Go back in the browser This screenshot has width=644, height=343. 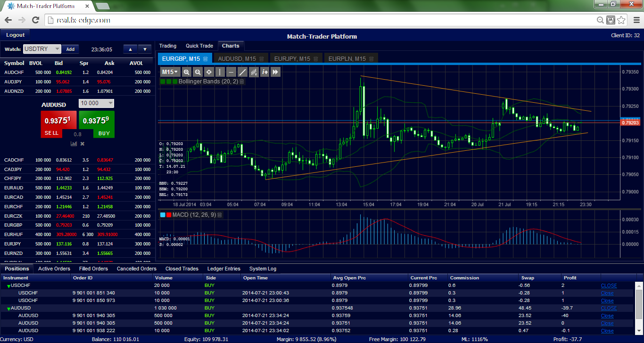(8, 20)
